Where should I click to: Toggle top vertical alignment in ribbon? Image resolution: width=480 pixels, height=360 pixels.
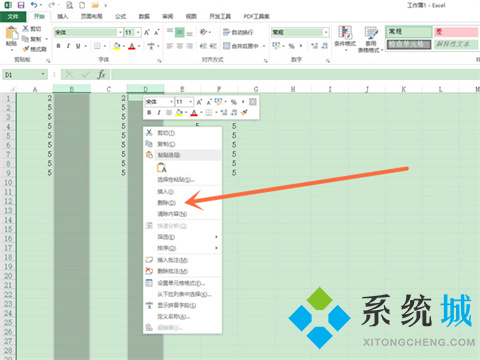pyautogui.click(x=170, y=32)
